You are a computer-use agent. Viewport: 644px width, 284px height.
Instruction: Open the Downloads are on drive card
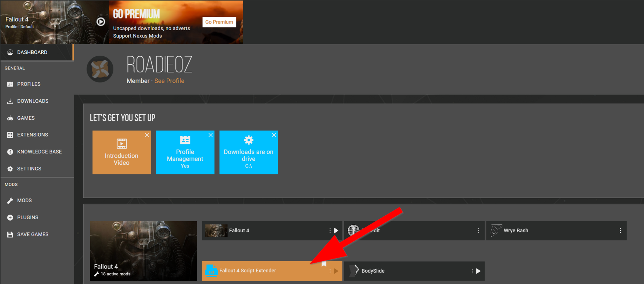[x=249, y=152]
